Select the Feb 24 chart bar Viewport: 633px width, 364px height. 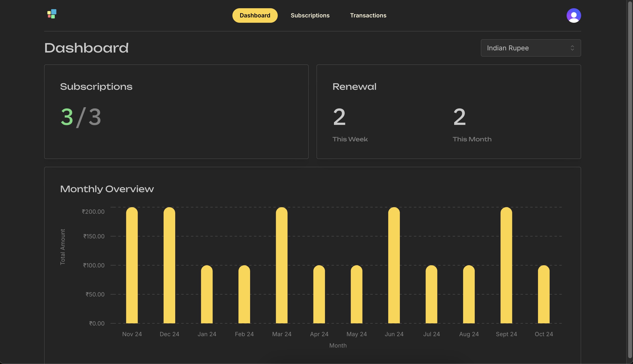(244, 294)
